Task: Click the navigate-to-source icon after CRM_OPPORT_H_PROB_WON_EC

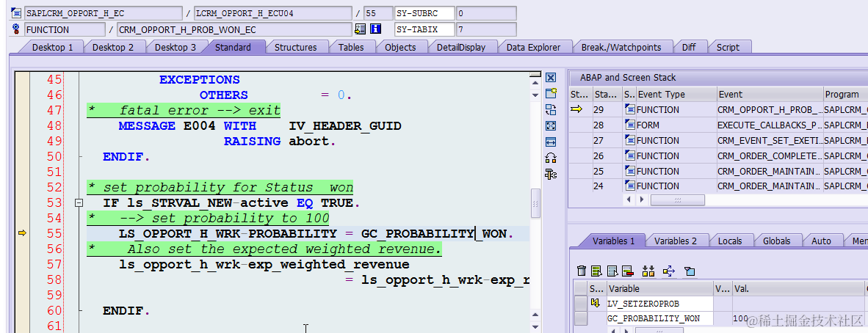Action: (x=361, y=29)
